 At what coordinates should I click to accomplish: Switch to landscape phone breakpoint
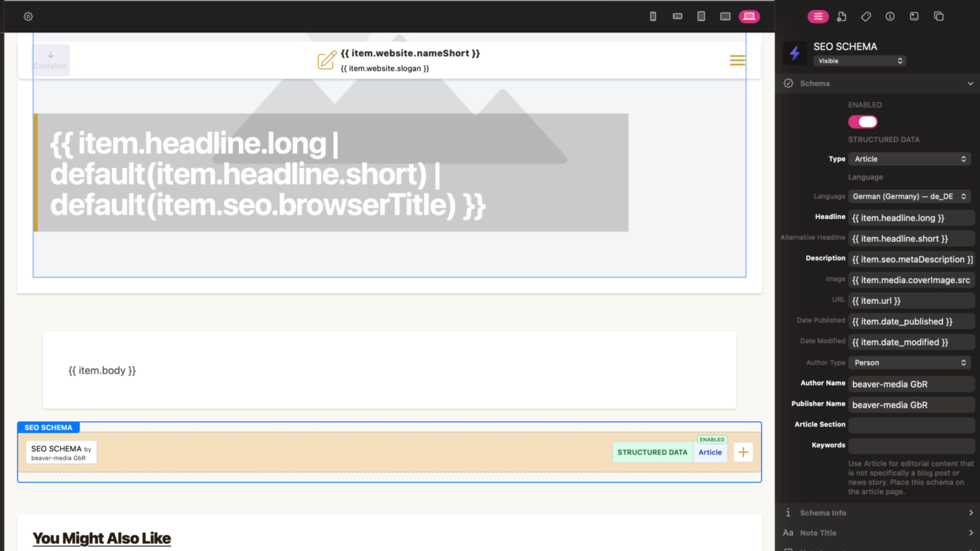pyautogui.click(x=677, y=16)
